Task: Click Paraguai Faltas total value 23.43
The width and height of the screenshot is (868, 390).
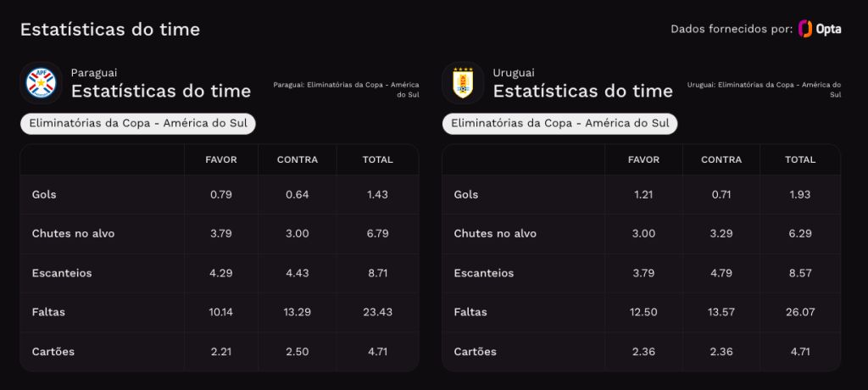Action: [x=377, y=313]
